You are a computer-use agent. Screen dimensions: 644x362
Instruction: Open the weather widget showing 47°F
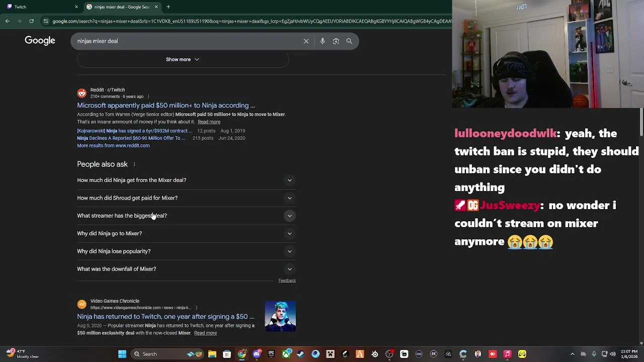pos(23,354)
